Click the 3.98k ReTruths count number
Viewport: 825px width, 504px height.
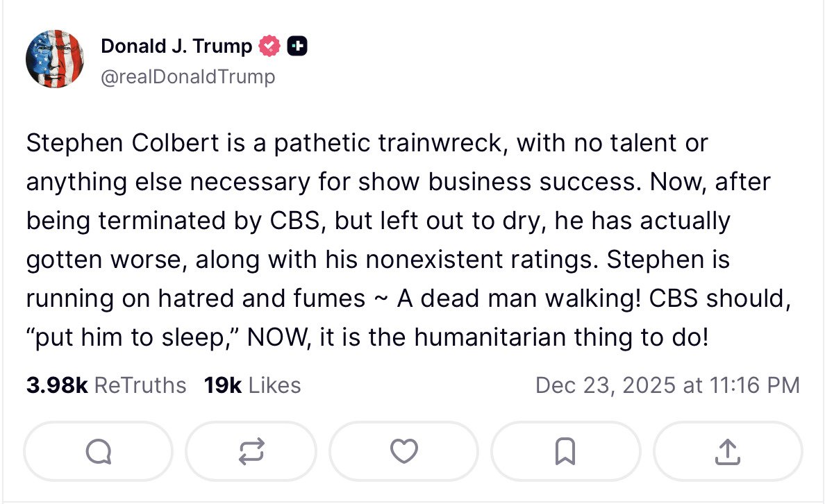[x=56, y=385]
